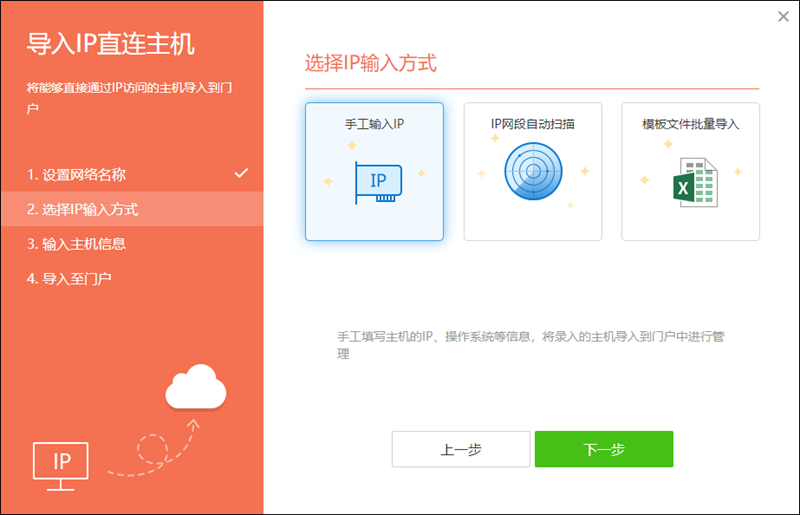Close the import wizard dialog
800x515 pixels.
pos(783,16)
